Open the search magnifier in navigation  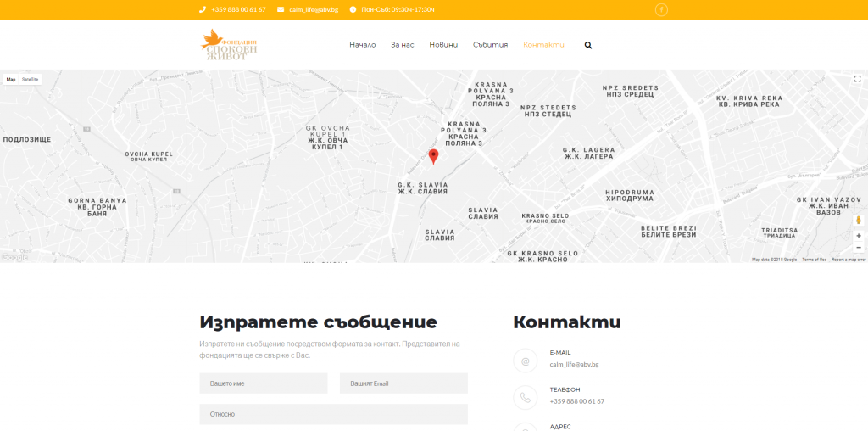pyautogui.click(x=588, y=45)
